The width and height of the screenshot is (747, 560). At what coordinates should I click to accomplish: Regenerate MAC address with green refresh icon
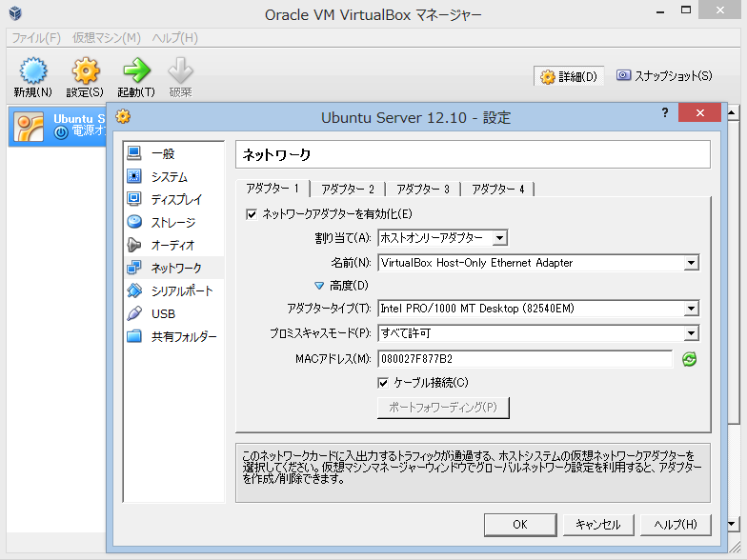689,359
